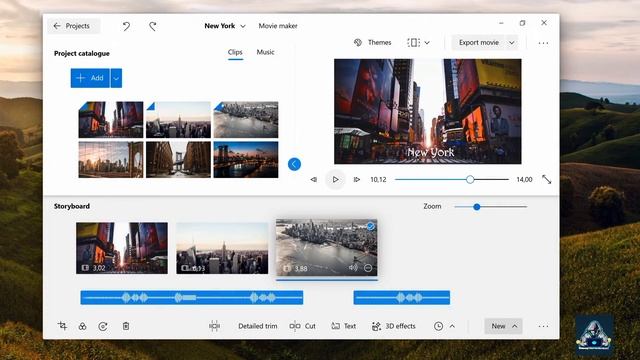
Task: Enter full screen preview
Action: click(547, 180)
